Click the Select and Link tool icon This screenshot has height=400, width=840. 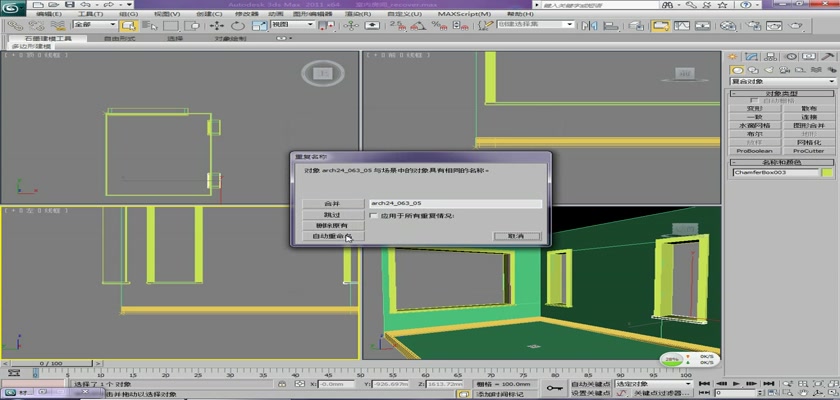(x=16, y=26)
